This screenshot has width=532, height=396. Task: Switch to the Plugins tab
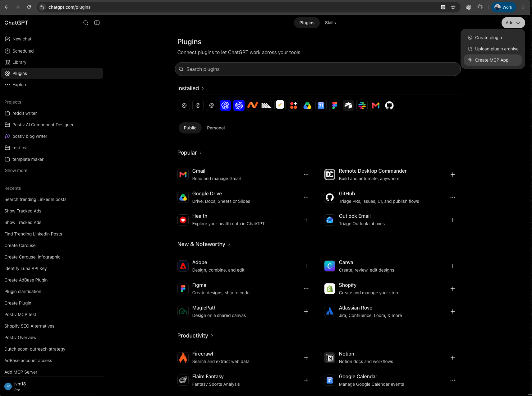coord(307,23)
